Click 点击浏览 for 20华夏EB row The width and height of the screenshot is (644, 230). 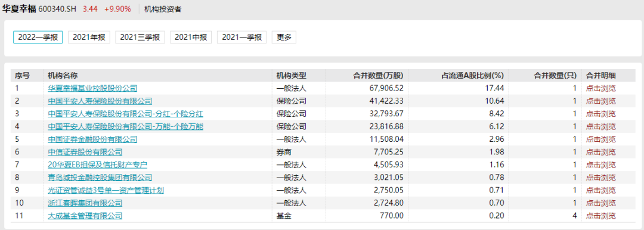[x=601, y=164]
